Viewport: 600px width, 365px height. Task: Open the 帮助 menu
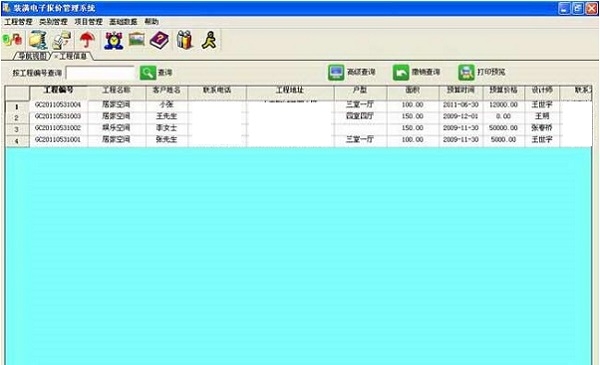click(152, 21)
